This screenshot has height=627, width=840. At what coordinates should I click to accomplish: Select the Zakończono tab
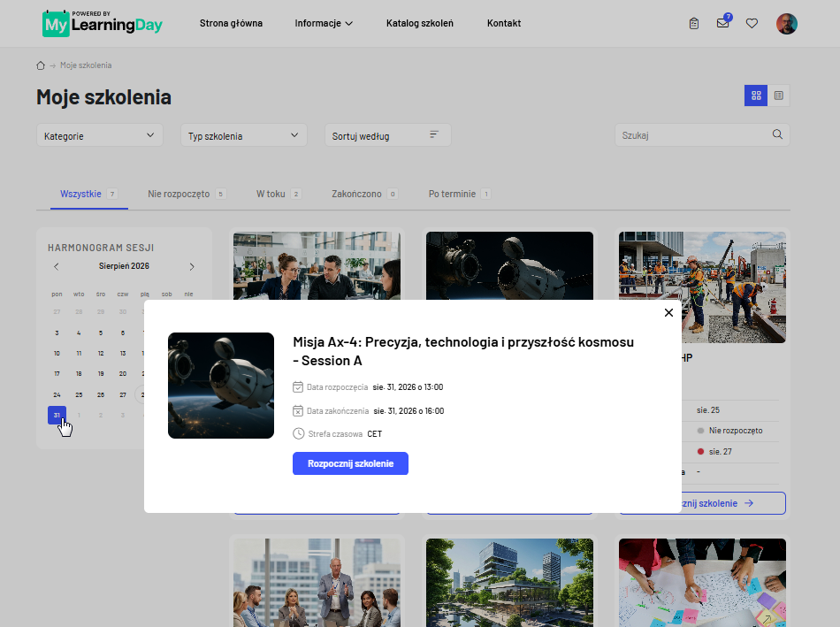point(364,194)
